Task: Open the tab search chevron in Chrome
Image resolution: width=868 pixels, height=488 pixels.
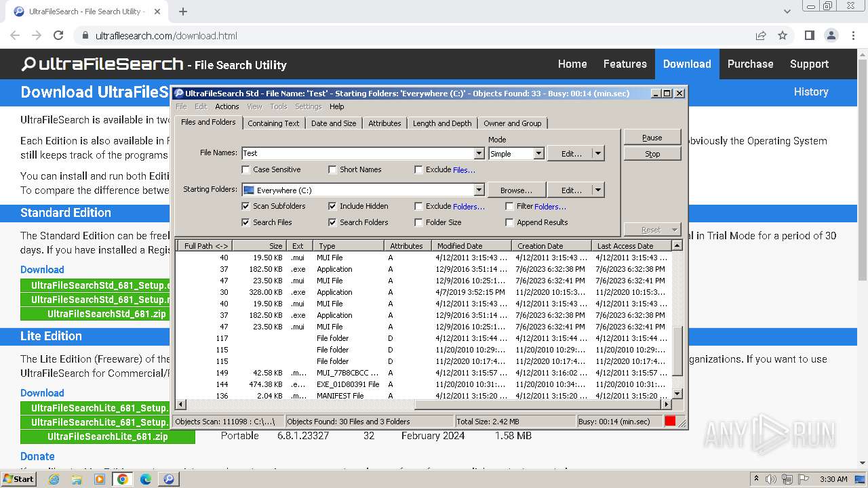Action: point(787,12)
